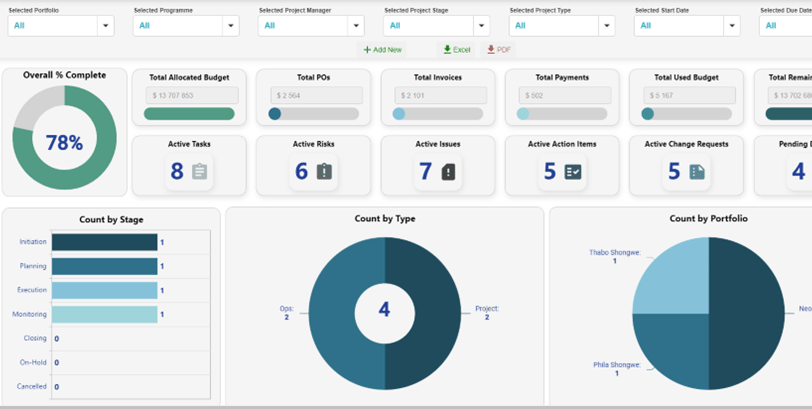The height and width of the screenshot is (409, 812).
Task: Click the Count by Portfolio chart title
Action: (x=708, y=218)
